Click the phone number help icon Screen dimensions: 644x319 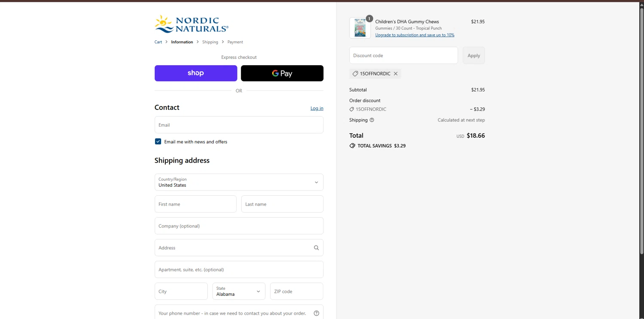[316, 313]
